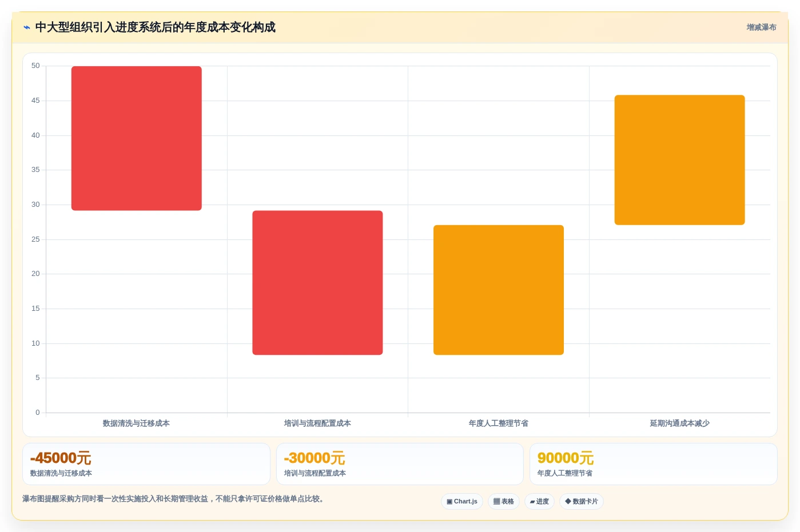The image size is (800, 532).
Task: Click the y-axis value 0
Action: (38, 413)
